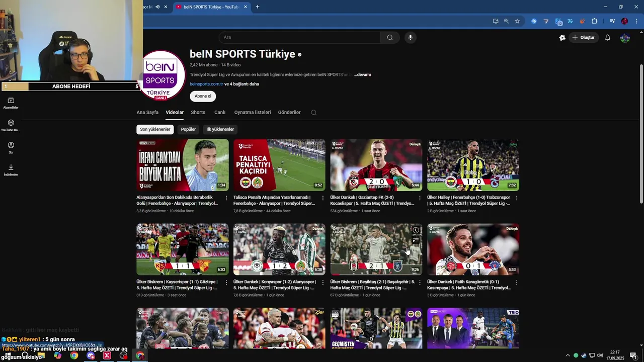The image size is (644, 362).
Task: Open 7TV extension icon
Action: coord(570,21)
